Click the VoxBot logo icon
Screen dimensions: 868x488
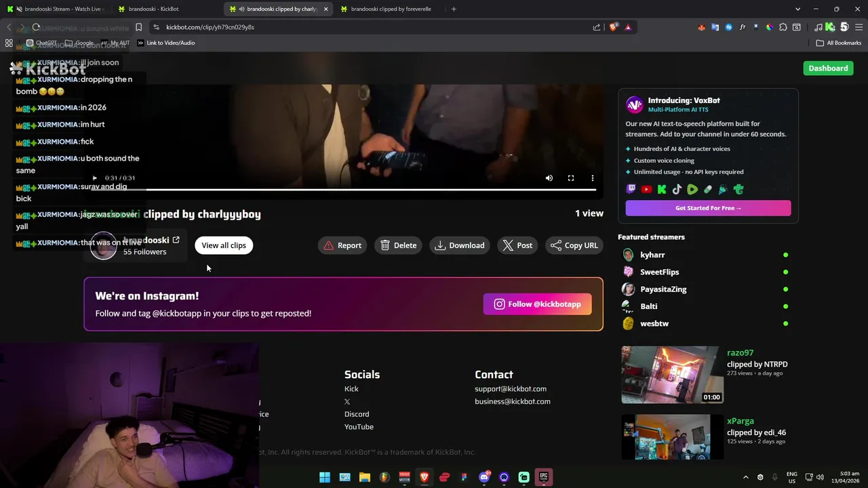click(635, 104)
